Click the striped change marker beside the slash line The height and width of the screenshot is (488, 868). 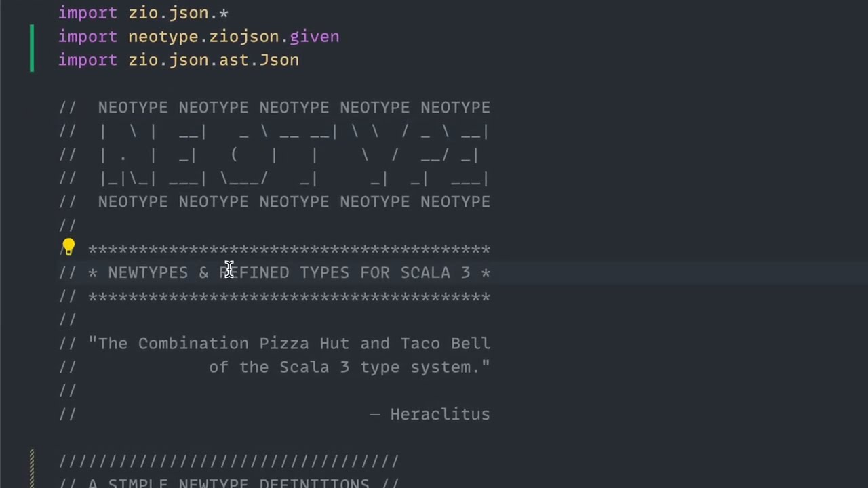tap(32, 469)
